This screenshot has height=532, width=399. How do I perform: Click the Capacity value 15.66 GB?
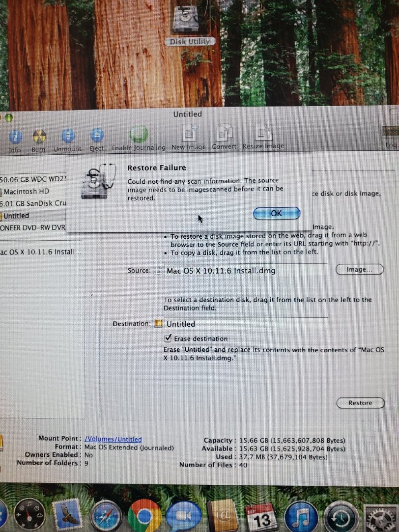point(292,441)
